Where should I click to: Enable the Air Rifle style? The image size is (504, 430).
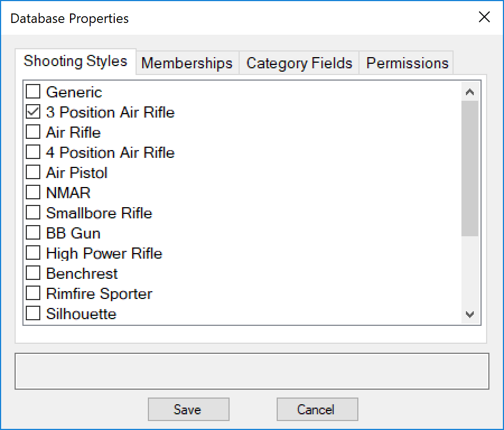click(x=33, y=132)
